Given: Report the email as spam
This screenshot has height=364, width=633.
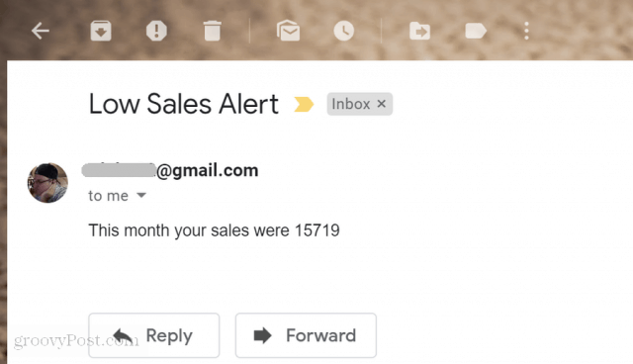Looking at the screenshot, I should [156, 31].
